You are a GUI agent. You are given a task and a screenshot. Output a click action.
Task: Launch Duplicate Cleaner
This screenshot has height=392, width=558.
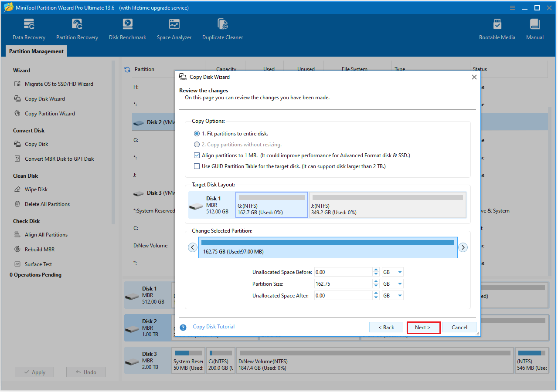click(222, 29)
